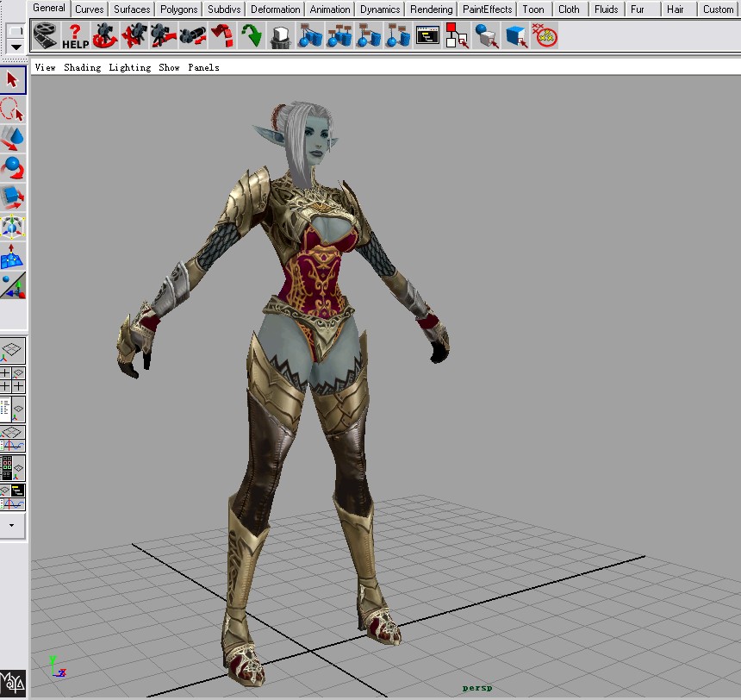The image size is (741, 700).
Task: Click the film reel shelf icon
Action: (x=46, y=35)
